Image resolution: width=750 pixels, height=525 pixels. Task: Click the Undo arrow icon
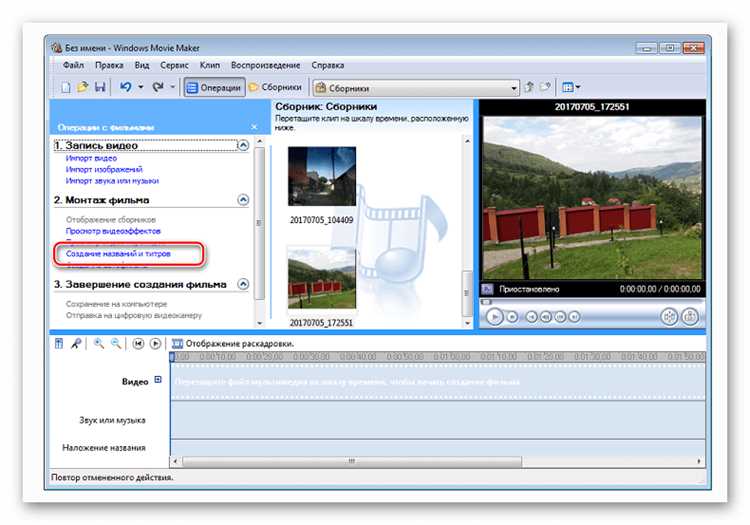126,87
